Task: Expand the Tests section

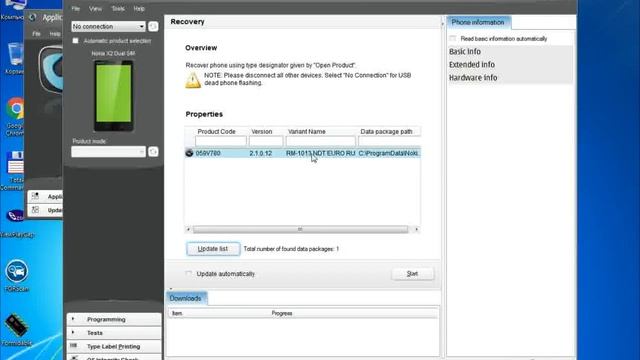Action: [x=114, y=333]
